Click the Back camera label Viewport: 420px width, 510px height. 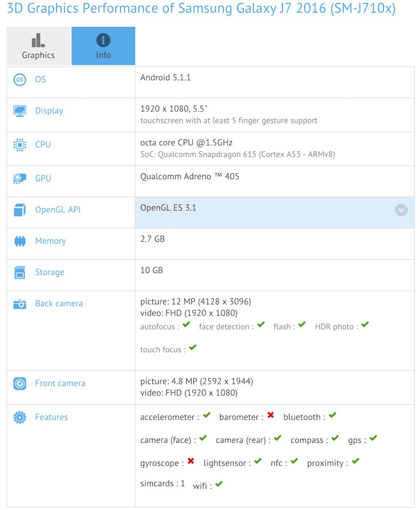click(x=59, y=304)
